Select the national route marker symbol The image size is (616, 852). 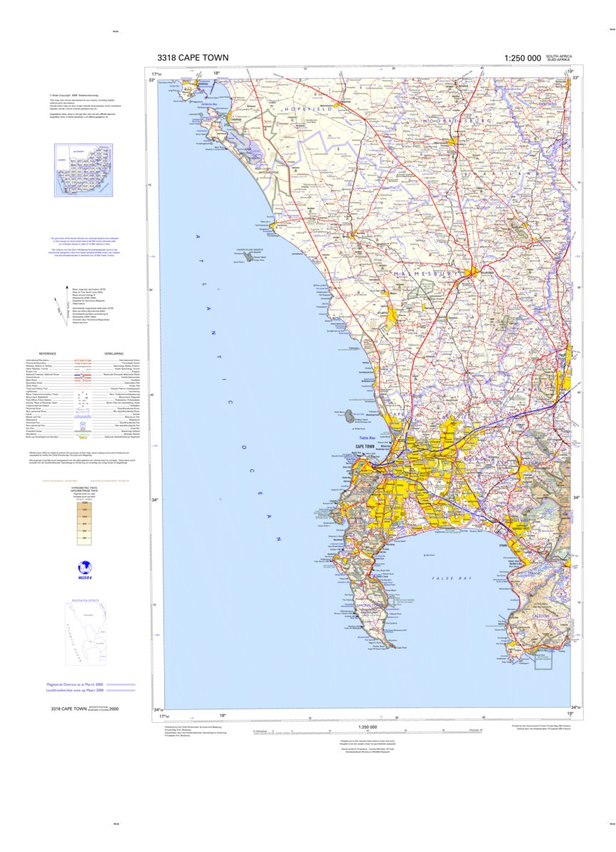(x=83, y=375)
